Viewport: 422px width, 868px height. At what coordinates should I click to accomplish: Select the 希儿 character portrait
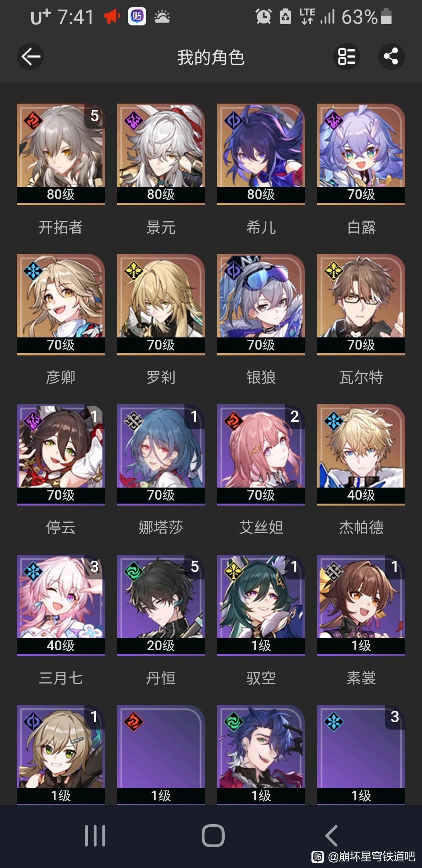click(261, 154)
